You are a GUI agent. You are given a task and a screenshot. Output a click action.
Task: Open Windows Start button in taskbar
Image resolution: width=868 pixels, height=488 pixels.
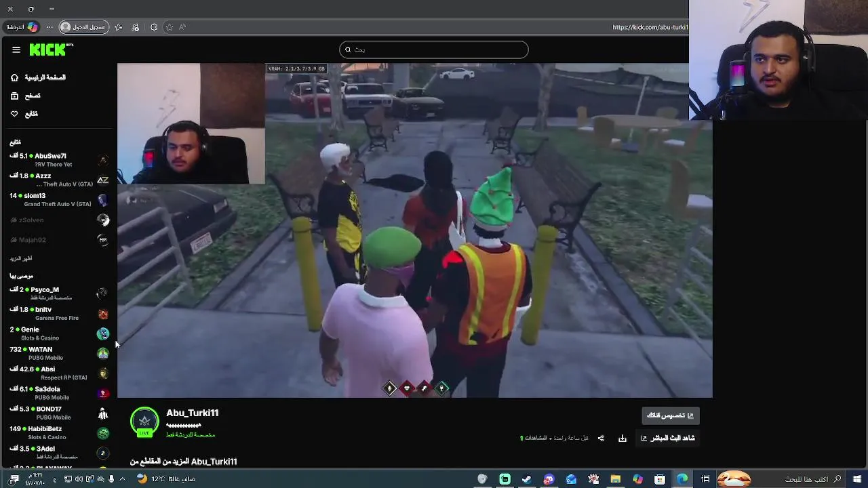[856, 479]
